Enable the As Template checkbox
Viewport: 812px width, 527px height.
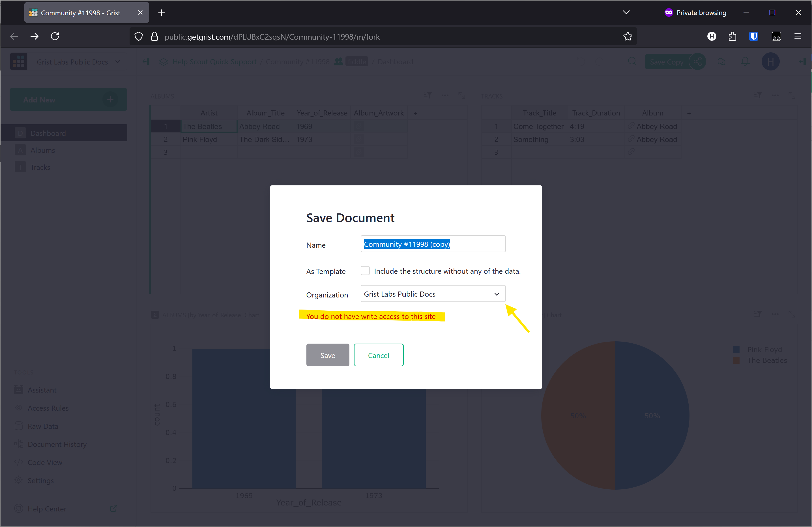(365, 271)
